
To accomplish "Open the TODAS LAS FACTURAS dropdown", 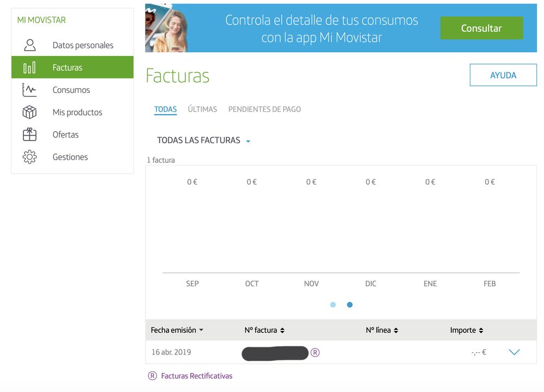I will click(x=203, y=140).
